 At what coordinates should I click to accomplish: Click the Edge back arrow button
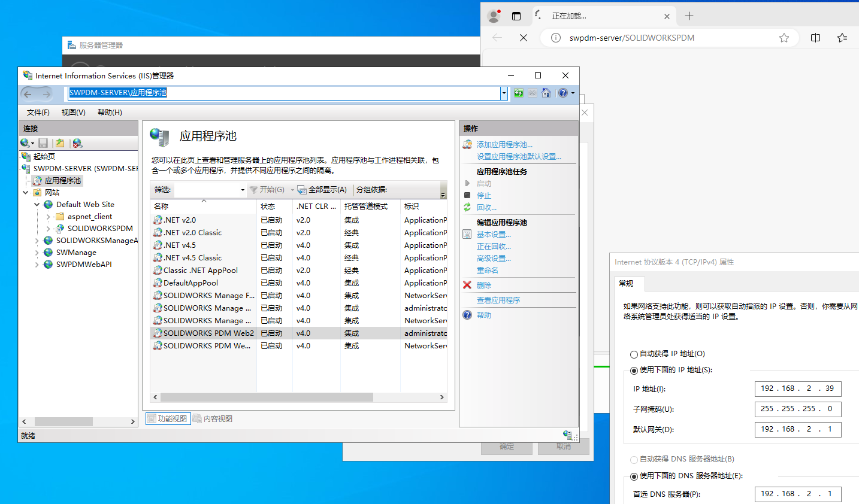pos(497,38)
